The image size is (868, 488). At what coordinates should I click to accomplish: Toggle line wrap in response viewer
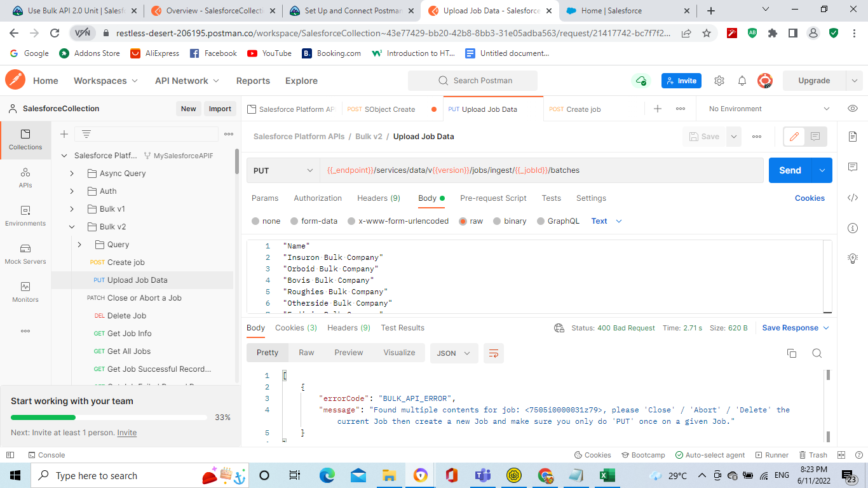[x=494, y=353]
